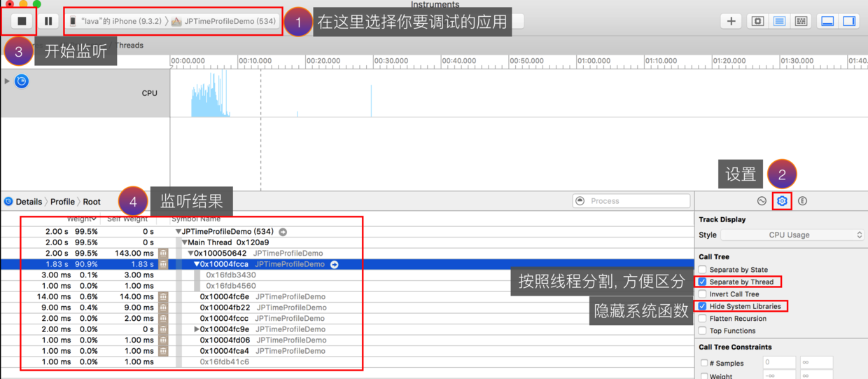Switch to Threads strategy grid icon
The image size is (868, 379).
(x=801, y=21)
